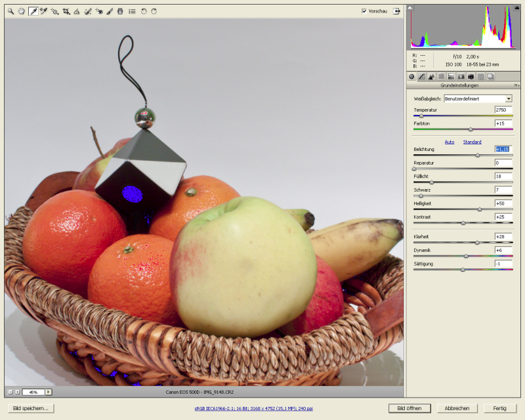
Task: Focus the Temperatur value field 2750
Action: pos(503,110)
